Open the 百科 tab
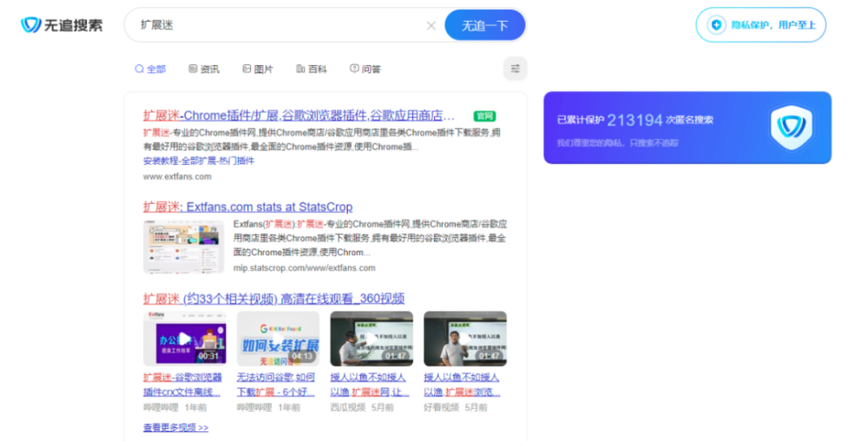The image size is (868, 441). coord(311,69)
